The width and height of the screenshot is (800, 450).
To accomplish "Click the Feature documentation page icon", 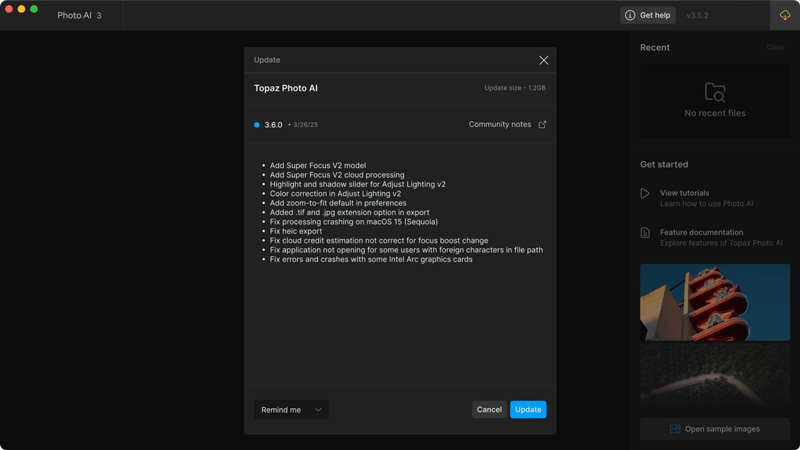I will click(645, 233).
